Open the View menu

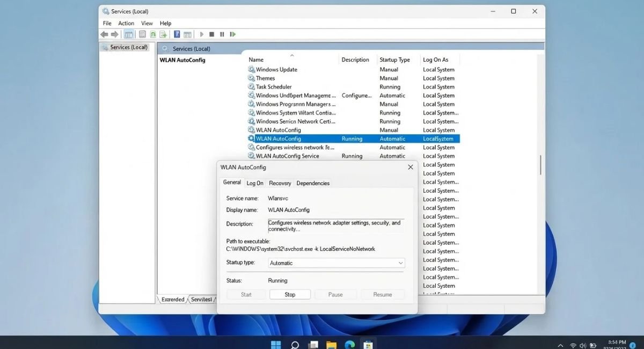pyautogui.click(x=147, y=23)
